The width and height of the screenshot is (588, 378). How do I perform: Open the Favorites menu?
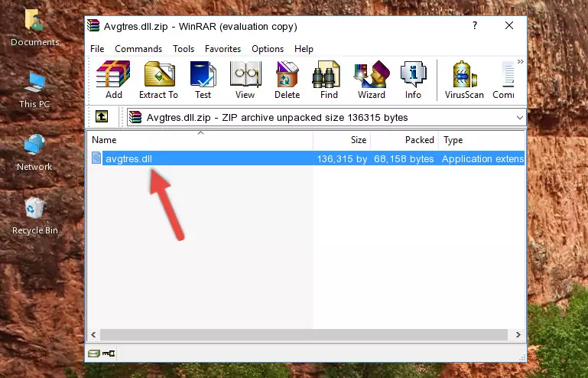click(x=223, y=49)
